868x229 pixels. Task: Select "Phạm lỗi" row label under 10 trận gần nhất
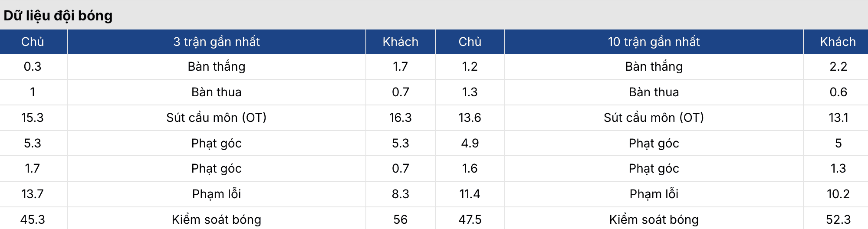pos(654,194)
